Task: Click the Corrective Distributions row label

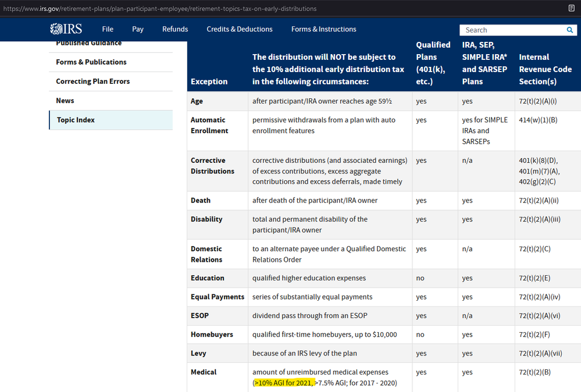Action: click(x=212, y=166)
